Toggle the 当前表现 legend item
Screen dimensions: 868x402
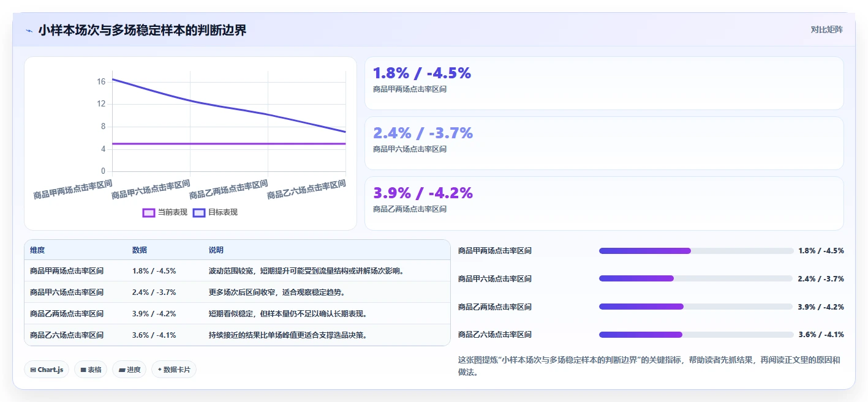click(x=165, y=212)
